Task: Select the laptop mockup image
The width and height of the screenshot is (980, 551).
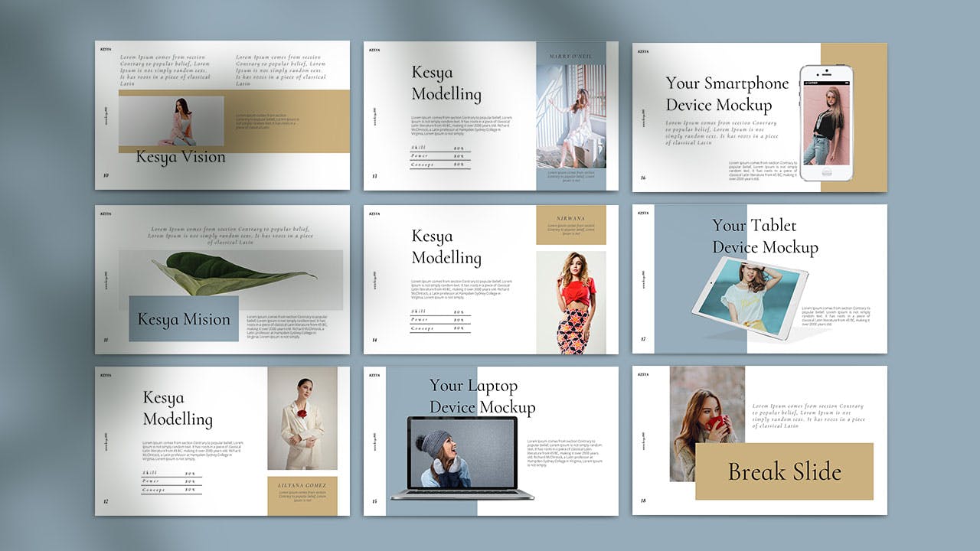Action: click(x=462, y=458)
